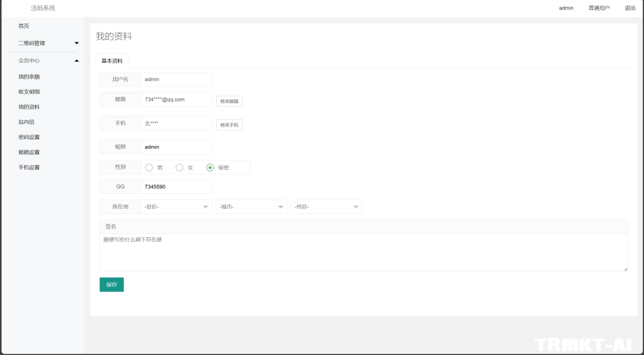Click the 修改邮箱 button
Screen dimensions: 644x355
coord(229,101)
